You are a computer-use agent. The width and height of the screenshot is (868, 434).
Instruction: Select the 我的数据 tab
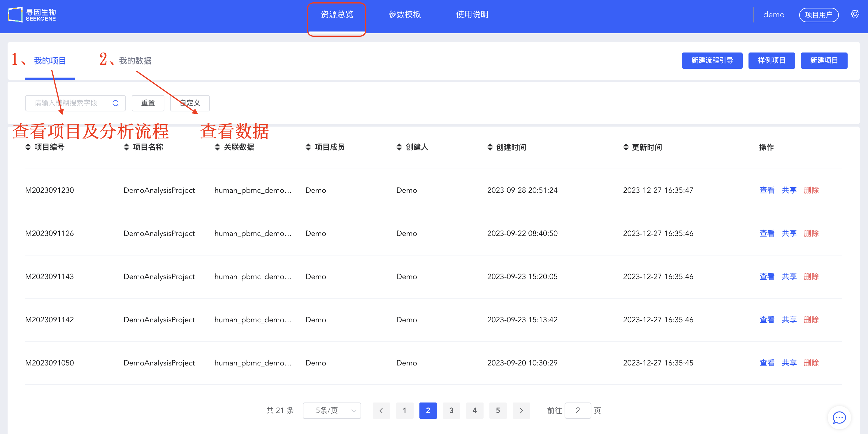click(135, 61)
